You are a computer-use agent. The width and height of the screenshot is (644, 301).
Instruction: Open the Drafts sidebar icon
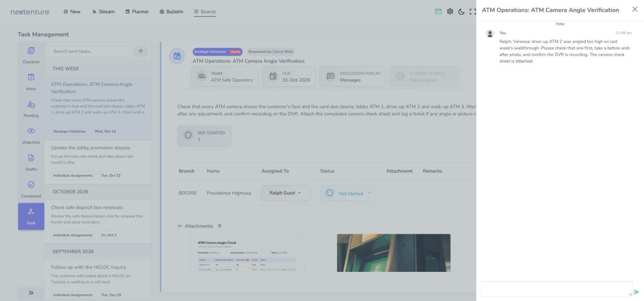pos(31,158)
